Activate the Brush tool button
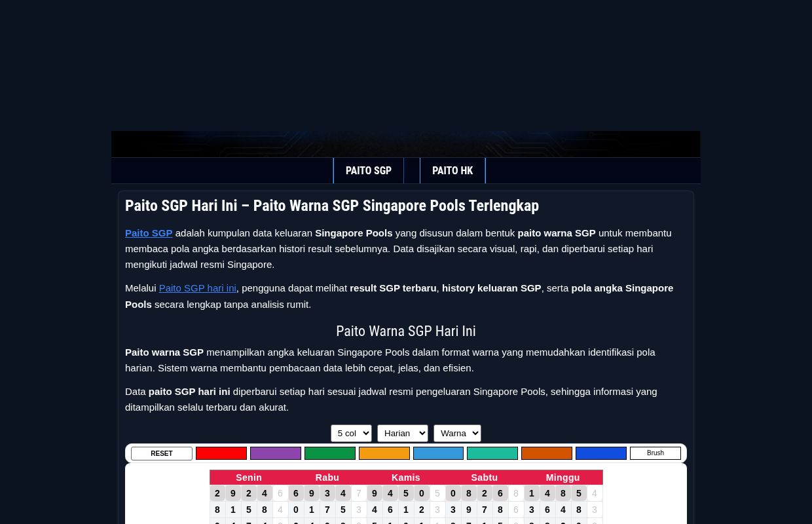 coord(655,453)
